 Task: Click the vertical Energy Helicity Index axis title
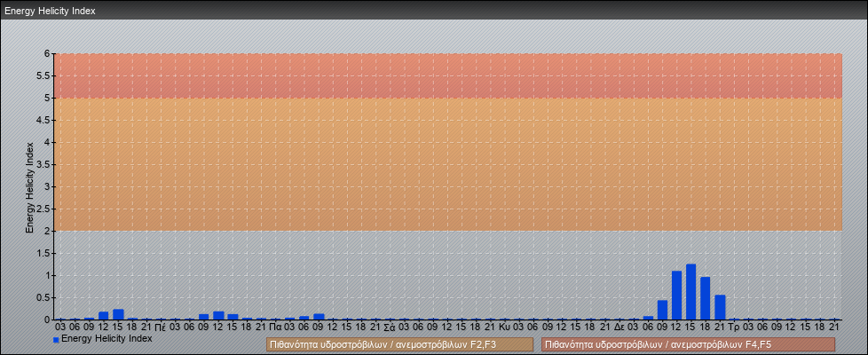[x=29, y=186]
